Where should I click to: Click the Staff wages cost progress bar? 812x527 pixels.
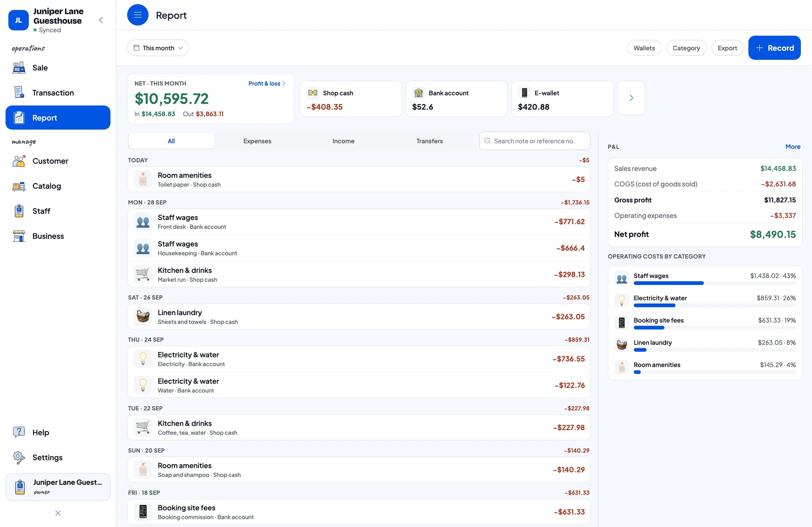point(715,283)
